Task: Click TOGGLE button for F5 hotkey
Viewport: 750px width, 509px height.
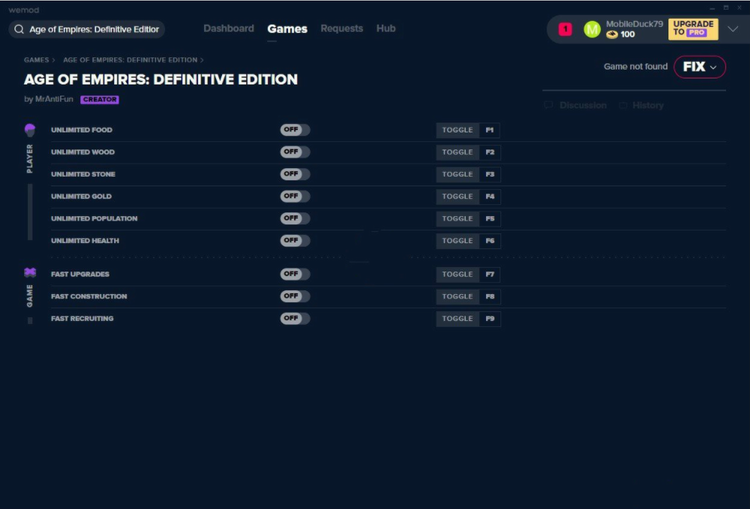Action: (x=457, y=219)
